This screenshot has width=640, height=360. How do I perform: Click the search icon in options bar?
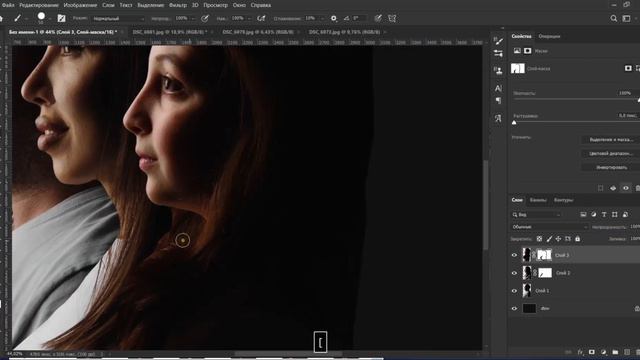[x=613, y=18]
